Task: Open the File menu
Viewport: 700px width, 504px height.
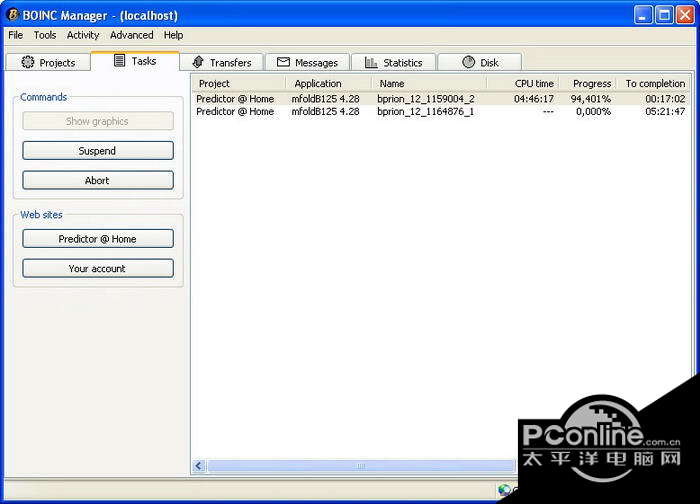Action: coord(16,35)
